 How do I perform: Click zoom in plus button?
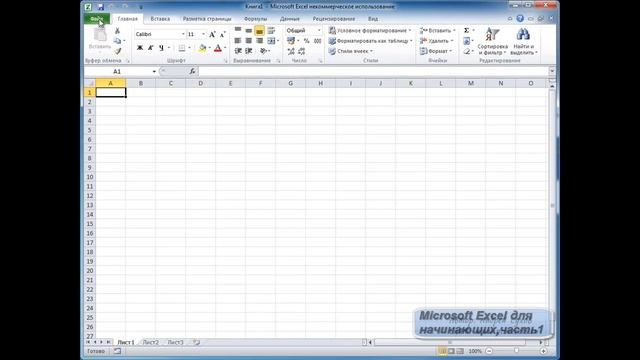pos(543,351)
